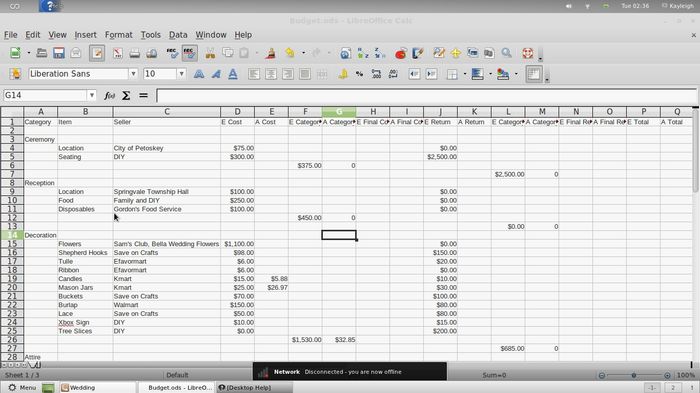Click the Format Paintbrush icon
Image resolution: width=700 pixels, height=393 pixels.
[x=270, y=53]
